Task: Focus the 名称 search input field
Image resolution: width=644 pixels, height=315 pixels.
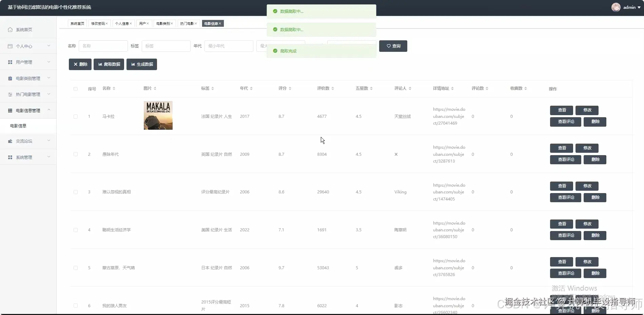Action: [x=103, y=46]
